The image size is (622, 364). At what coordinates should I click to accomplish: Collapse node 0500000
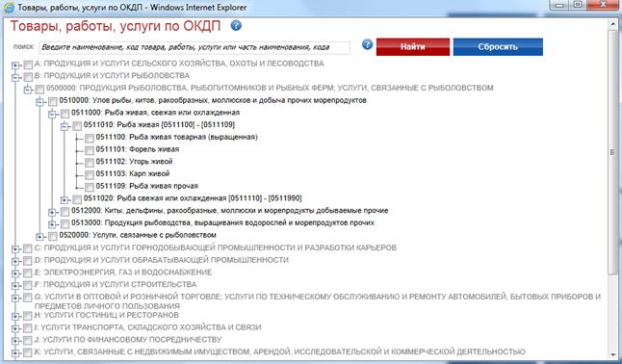pos(28,90)
